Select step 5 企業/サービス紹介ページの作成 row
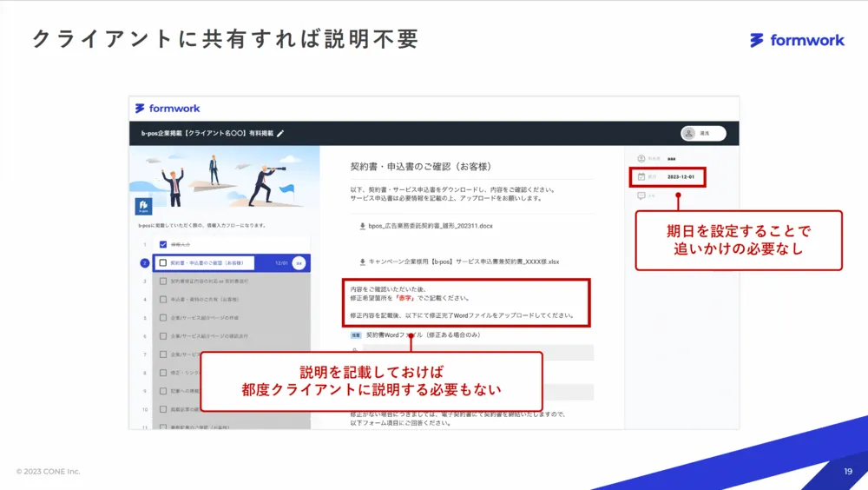Screen dimensions: 868x490 [232, 318]
